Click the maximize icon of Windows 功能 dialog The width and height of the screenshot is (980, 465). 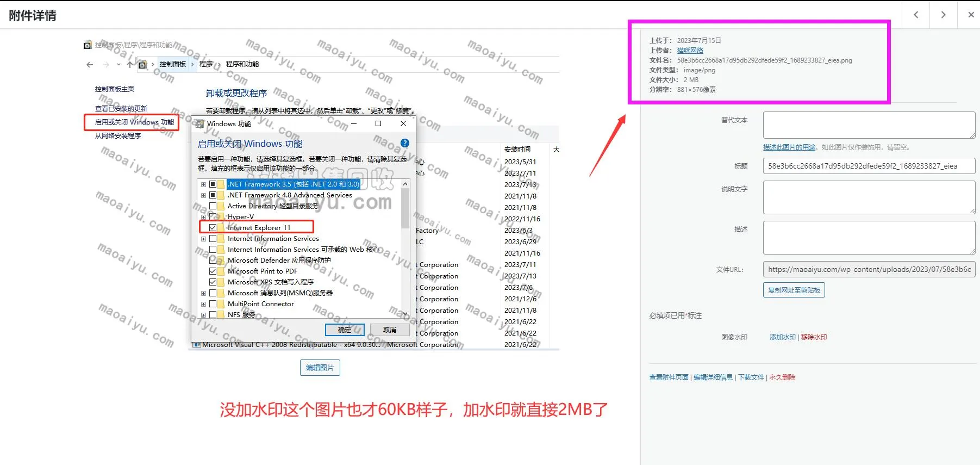point(378,123)
